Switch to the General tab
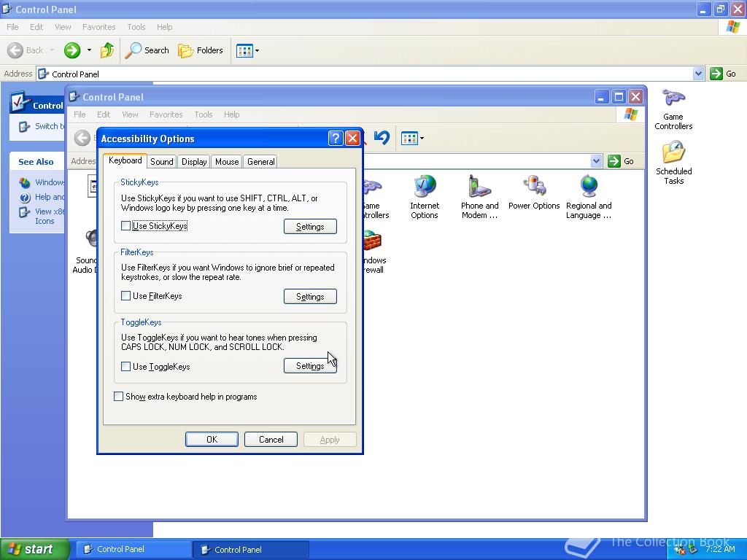747x560 pixels. pos(260,161)
